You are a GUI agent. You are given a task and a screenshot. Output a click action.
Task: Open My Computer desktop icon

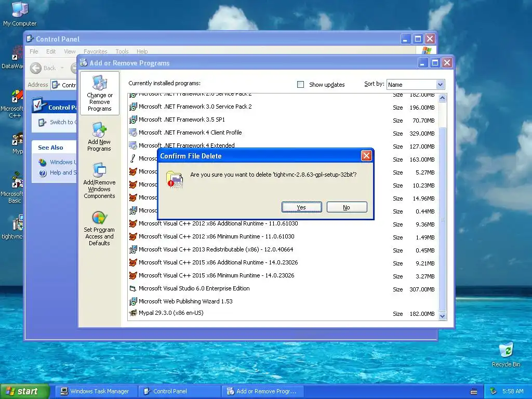click(20, 14)
